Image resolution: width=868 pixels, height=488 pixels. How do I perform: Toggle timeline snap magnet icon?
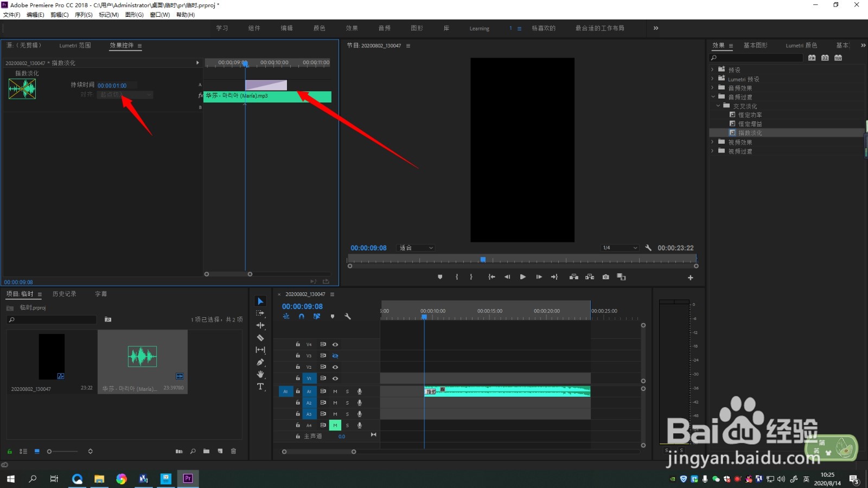[x=302, y=317]
